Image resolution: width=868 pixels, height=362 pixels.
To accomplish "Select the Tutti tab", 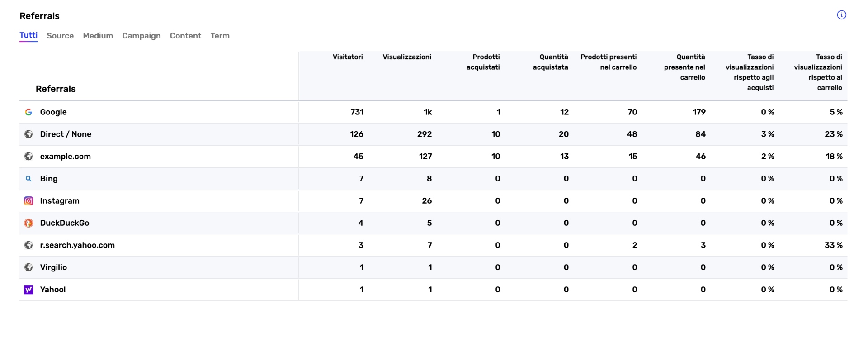I will pyautogui.click(x=28, y=35).
